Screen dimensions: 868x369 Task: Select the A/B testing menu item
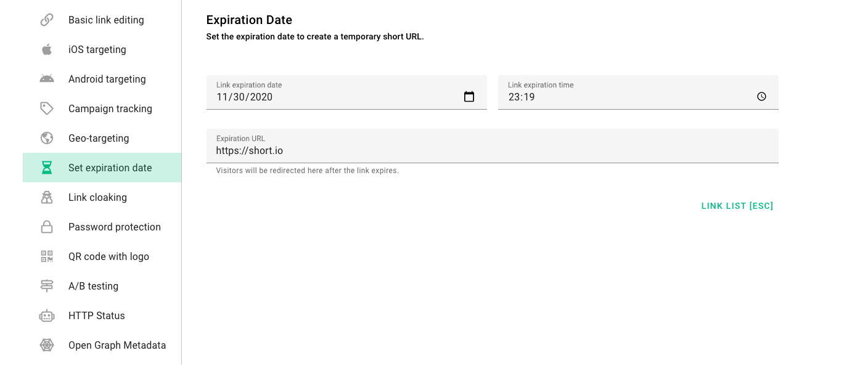click(x=93, y=286)
